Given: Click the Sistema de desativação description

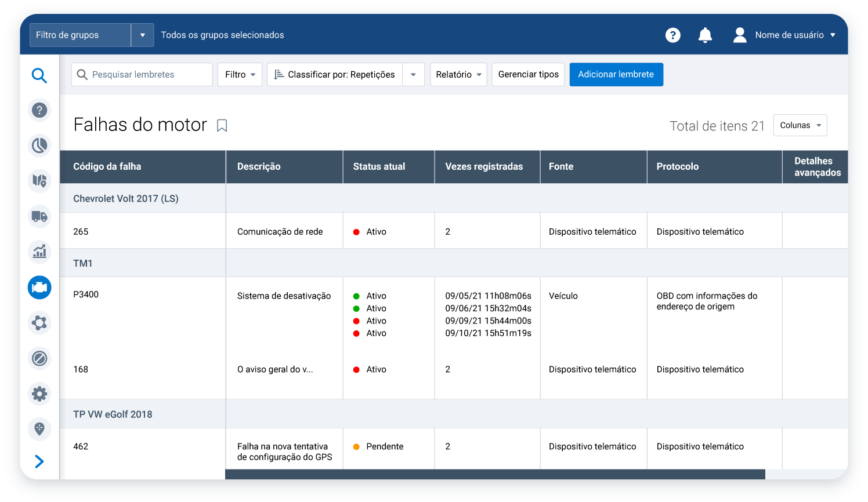Looking at the screenshot, I should pyautogui.click(x=284, y=296).
